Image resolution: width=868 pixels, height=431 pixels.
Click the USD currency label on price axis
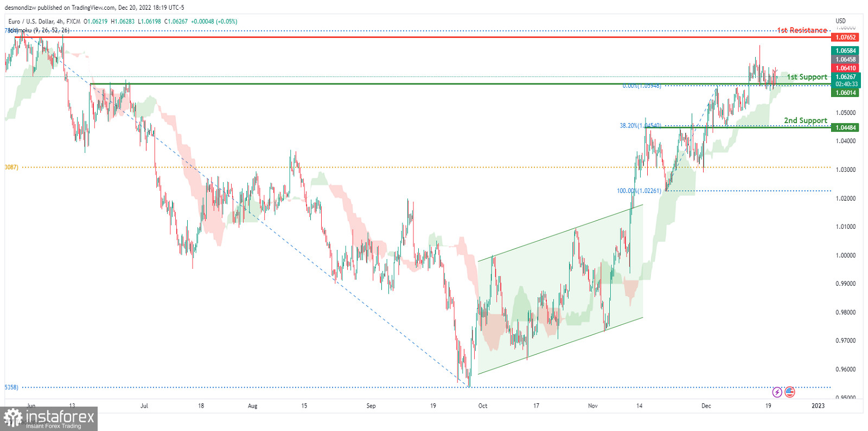840,21
